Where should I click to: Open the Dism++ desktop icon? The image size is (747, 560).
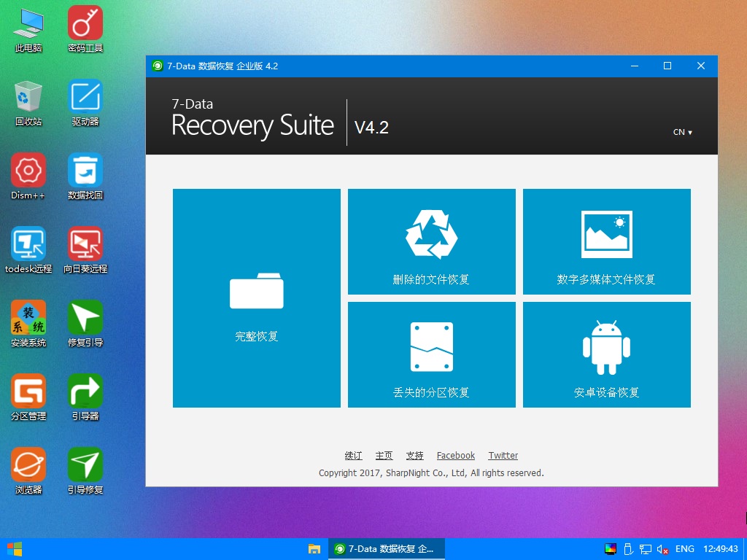[28, 176]
